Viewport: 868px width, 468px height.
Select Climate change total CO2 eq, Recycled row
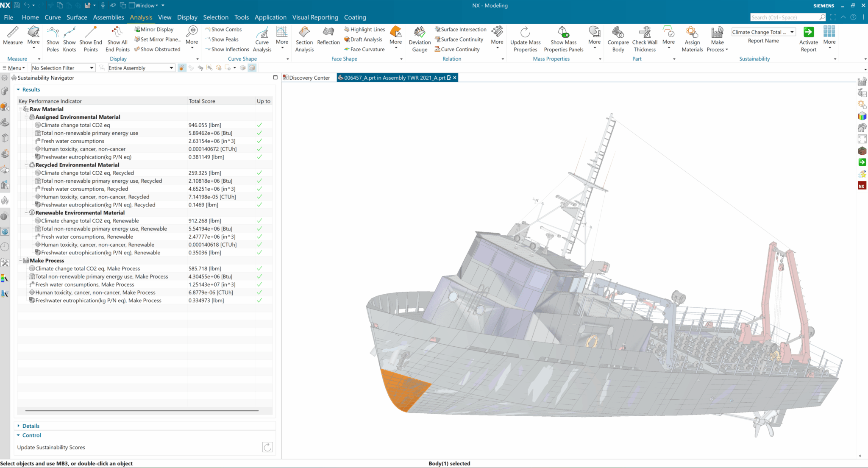point(145,173)
